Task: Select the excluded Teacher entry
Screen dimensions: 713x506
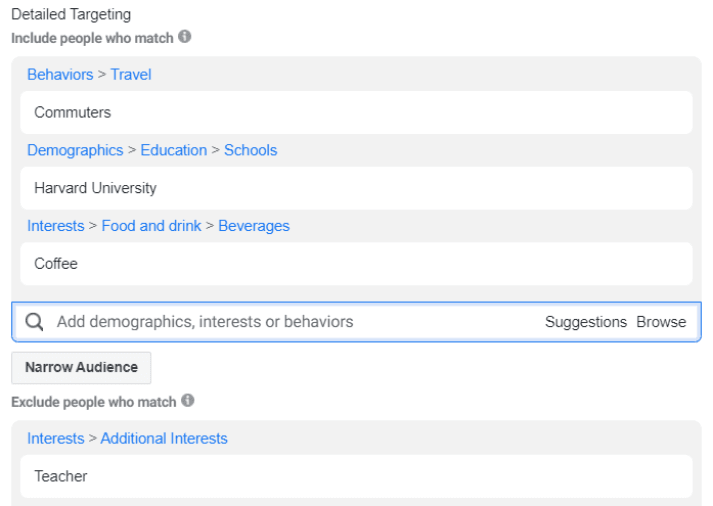Action: 61,477
